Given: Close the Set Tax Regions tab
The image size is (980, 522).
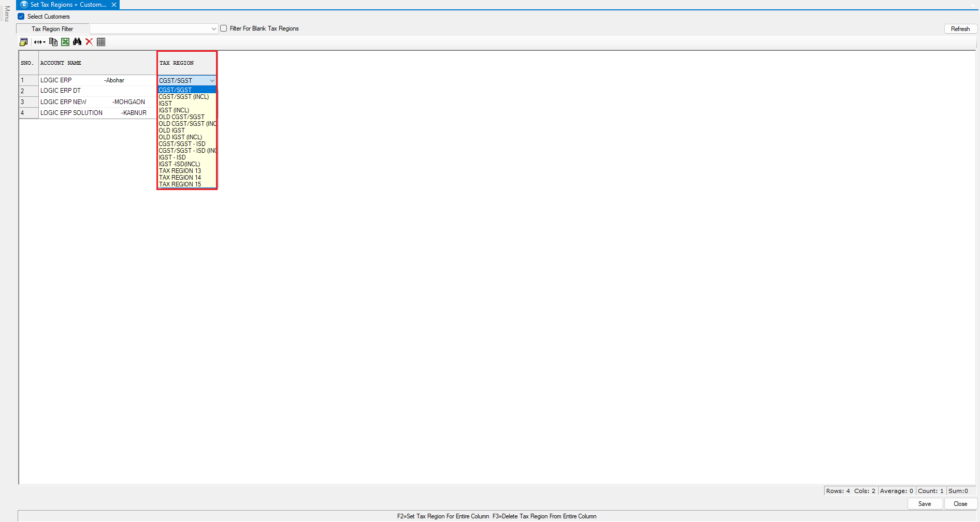Looking at the screenshot, I should pyautogui.click(x=114, y=5).
